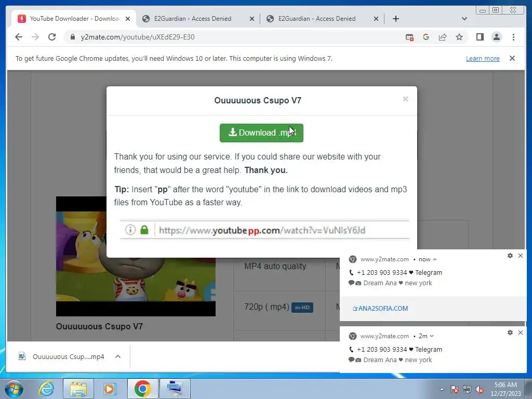
Task: Close the second E2Guardian tab
Action: [376, 19]
